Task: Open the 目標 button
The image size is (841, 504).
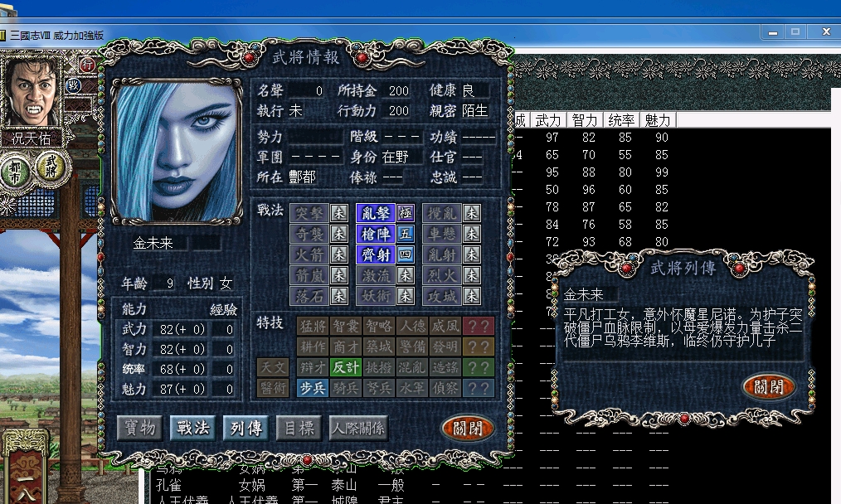Action: 299,428
